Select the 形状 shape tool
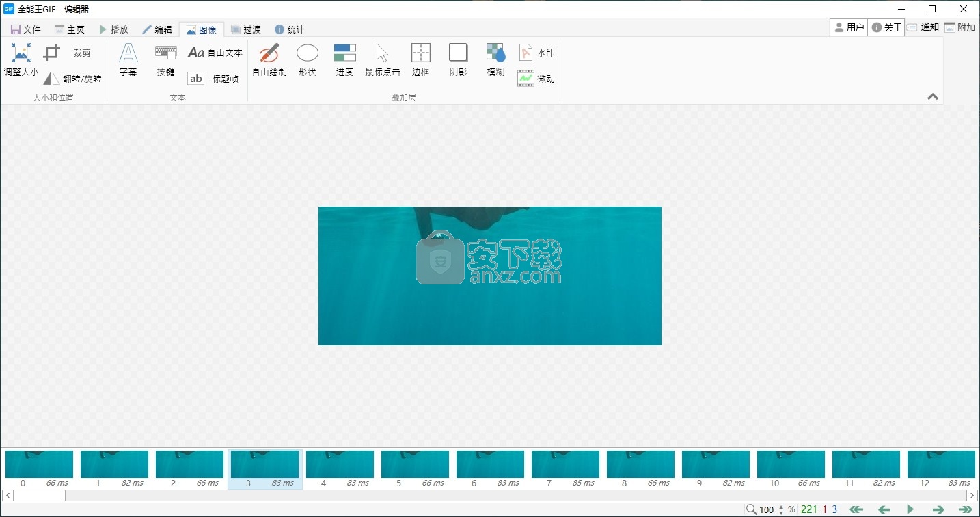The image size is (980, 517). tap(308, 59)
